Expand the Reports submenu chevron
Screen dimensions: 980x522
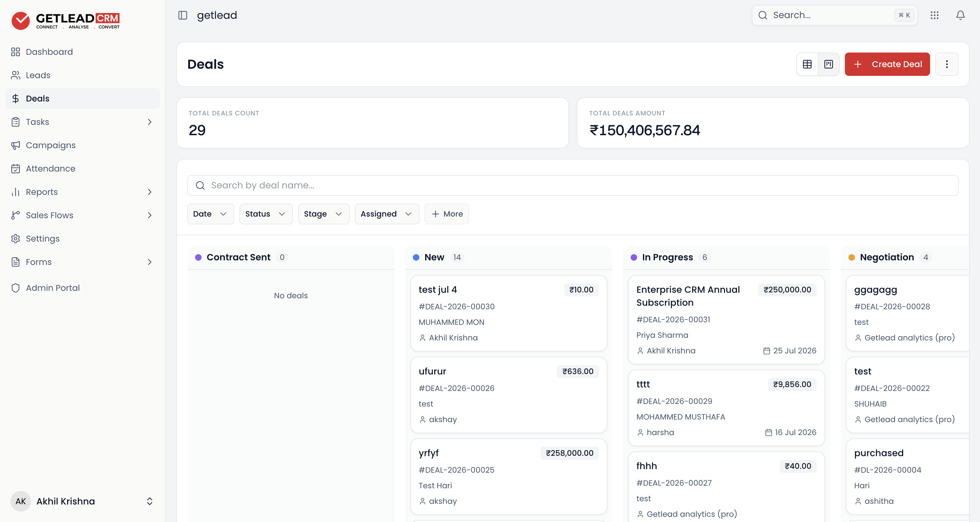pyautogui.click(x=149, y=192)
